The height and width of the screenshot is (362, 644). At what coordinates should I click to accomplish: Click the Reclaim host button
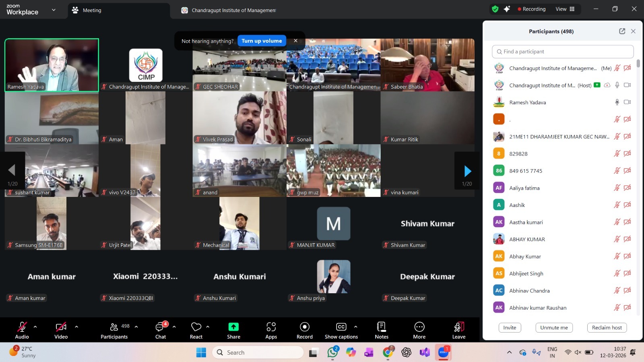607,328
